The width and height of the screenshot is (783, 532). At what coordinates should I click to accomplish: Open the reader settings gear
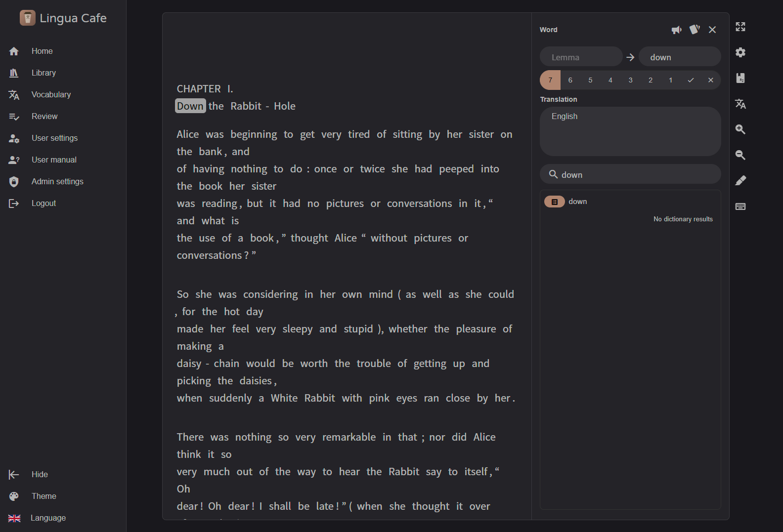(740, 52)
